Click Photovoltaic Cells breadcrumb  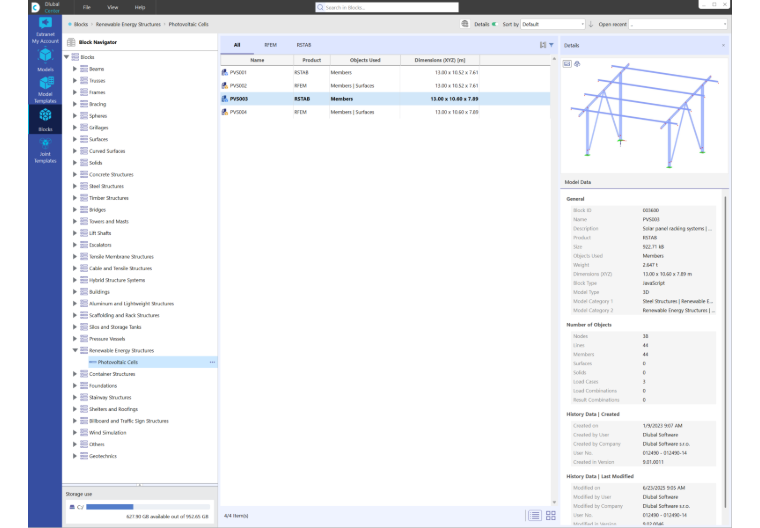[x=189, y=24]
